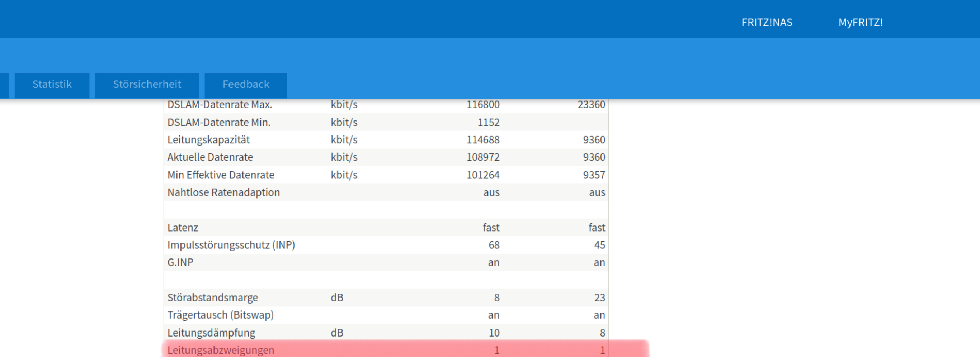
Task: Select the Leitungskapazität label
Action: click(208, 140)
